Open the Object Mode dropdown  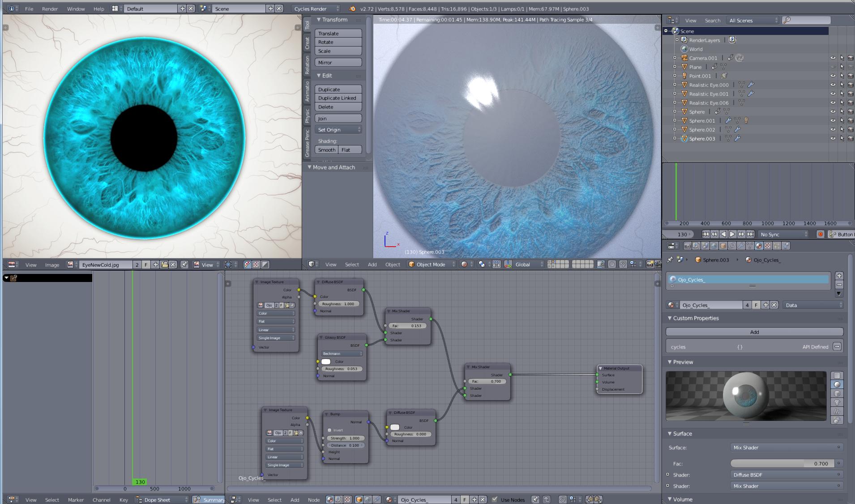click(x=432, y=265)
